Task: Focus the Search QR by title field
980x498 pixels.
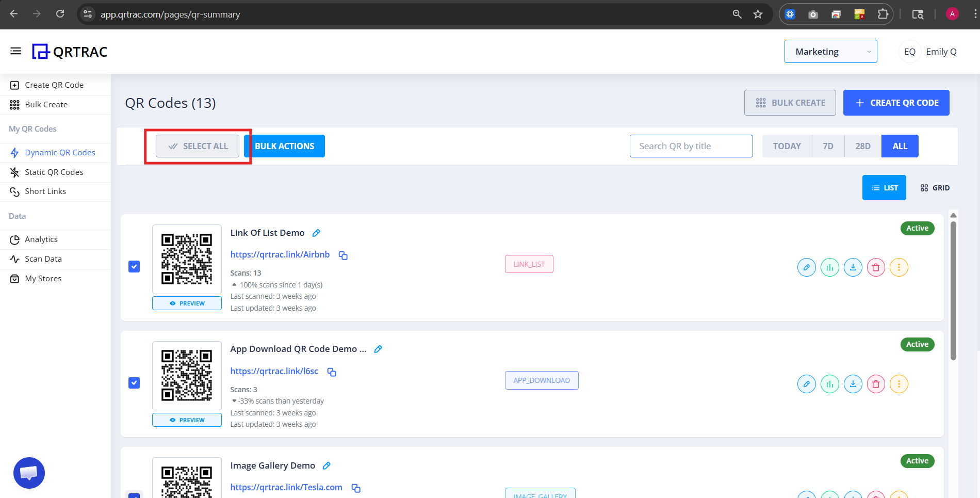Action: tap(691, 146)
